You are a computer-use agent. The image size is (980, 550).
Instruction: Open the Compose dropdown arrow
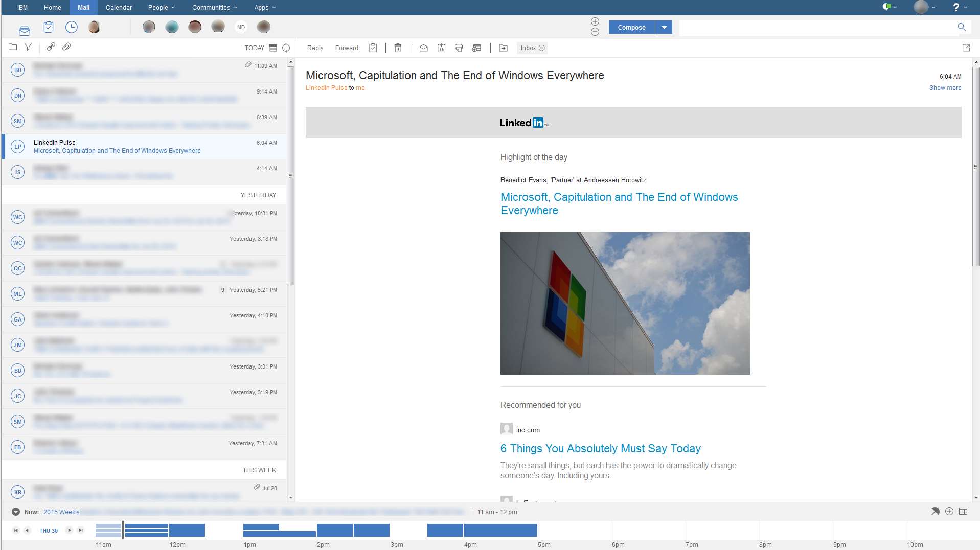coord(664,28)
